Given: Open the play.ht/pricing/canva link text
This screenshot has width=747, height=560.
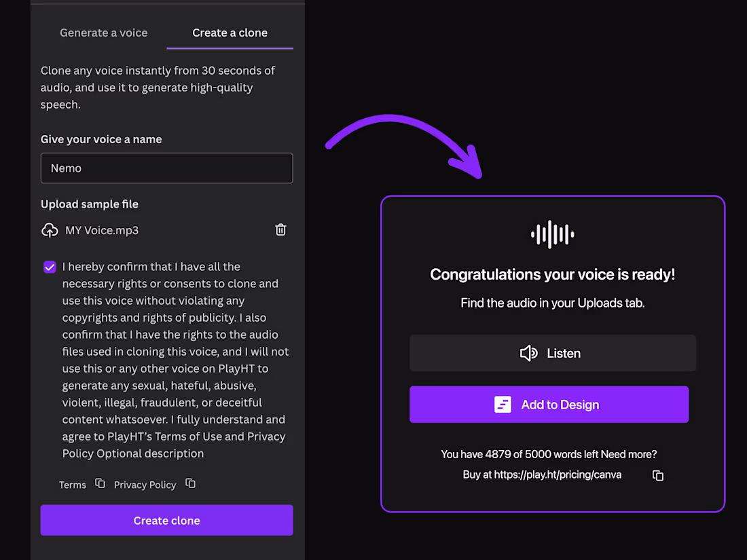Looking at the screenshot, I should (558, 474).
